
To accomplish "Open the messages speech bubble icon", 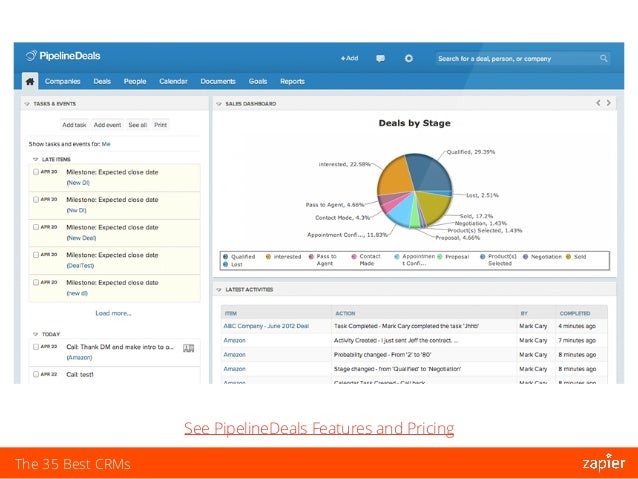I will point(380,59).
